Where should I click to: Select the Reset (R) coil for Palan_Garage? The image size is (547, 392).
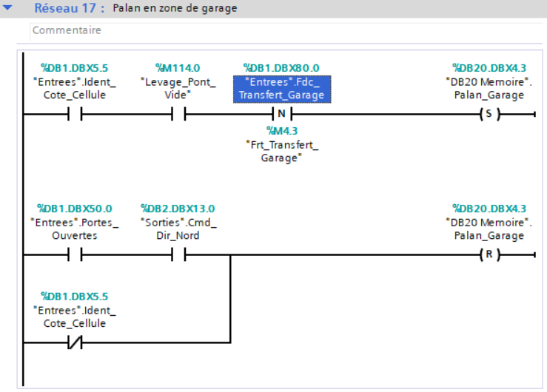[489, 255]
